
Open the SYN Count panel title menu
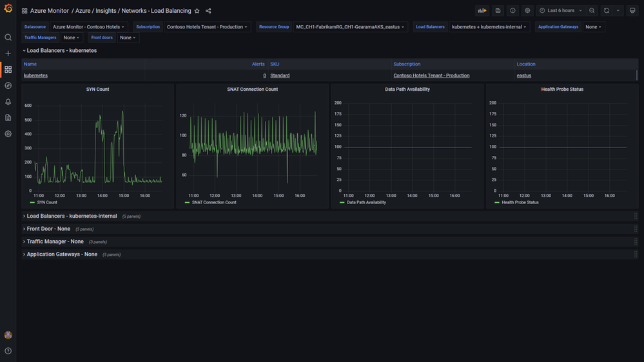pos(97,89)
